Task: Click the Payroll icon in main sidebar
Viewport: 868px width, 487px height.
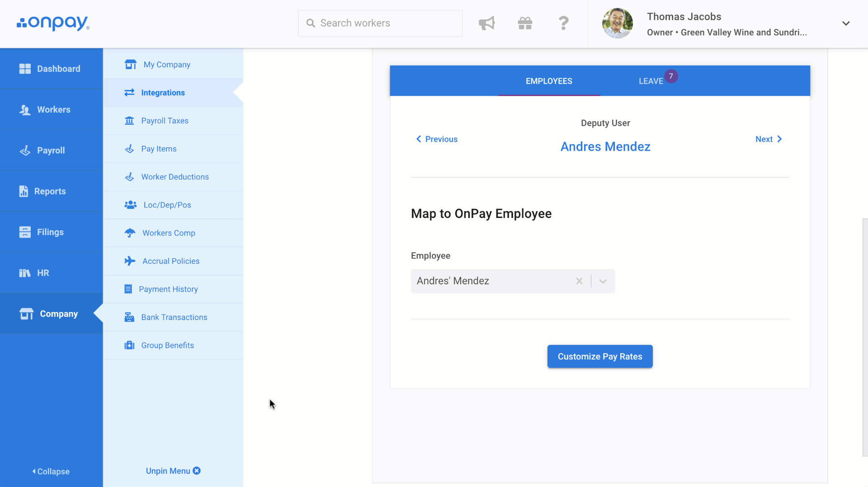Action: click(x=25, y=151)
